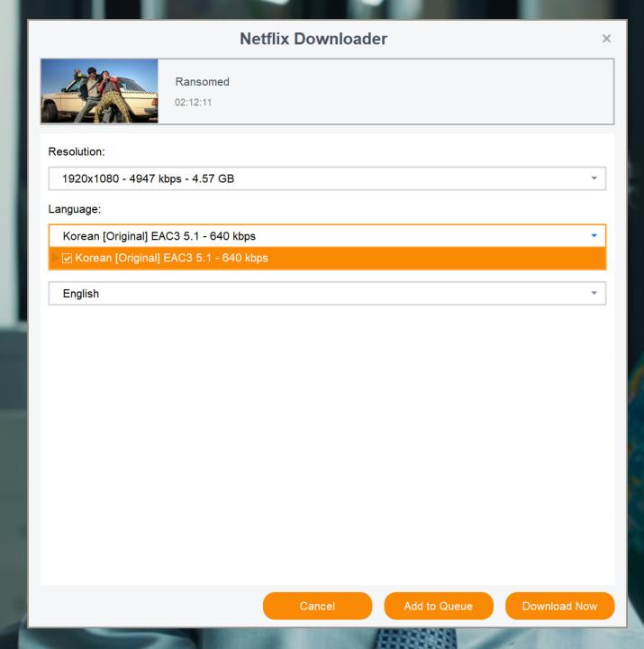Image resolution: width=644 pixels, height=649 pixels.
Task: Open the English subtitle dropdown
Action: [x=327, y=294]
